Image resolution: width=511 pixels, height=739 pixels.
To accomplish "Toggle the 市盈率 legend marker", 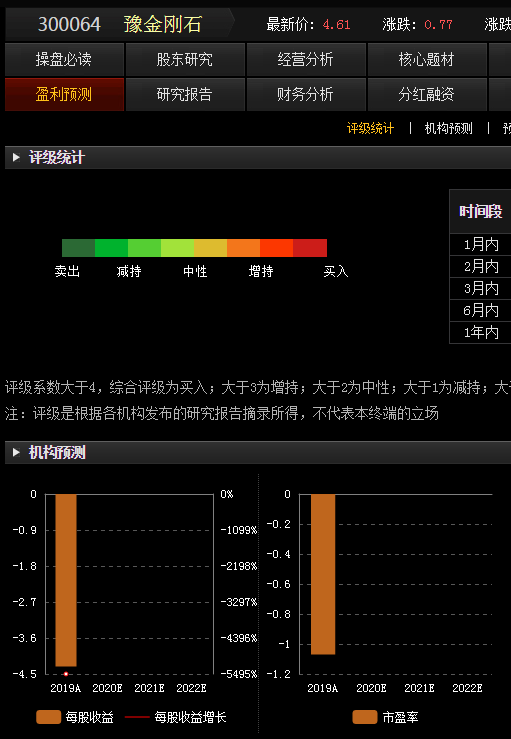I will pyautogui.click(x=365, y=717).
